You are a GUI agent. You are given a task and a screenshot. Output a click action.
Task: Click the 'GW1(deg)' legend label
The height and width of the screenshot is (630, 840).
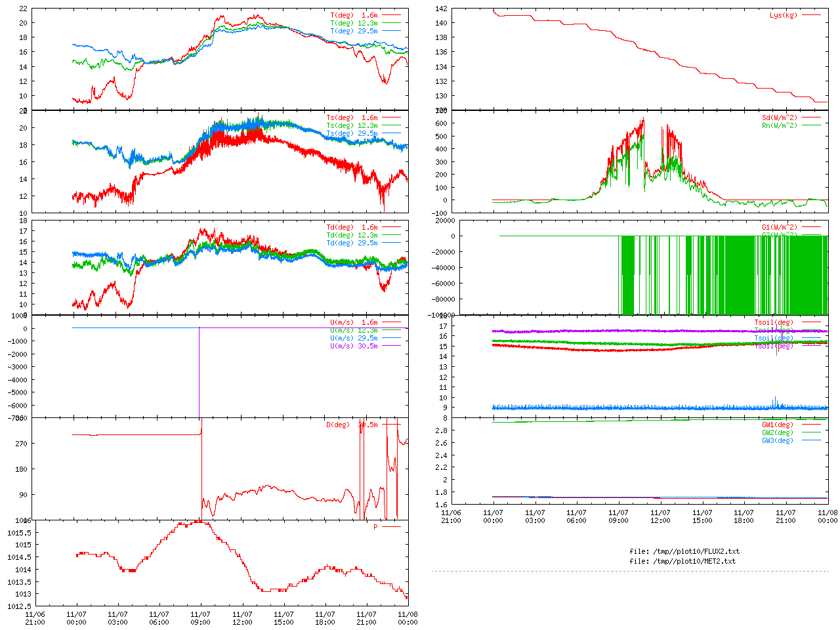coord(778,425)
